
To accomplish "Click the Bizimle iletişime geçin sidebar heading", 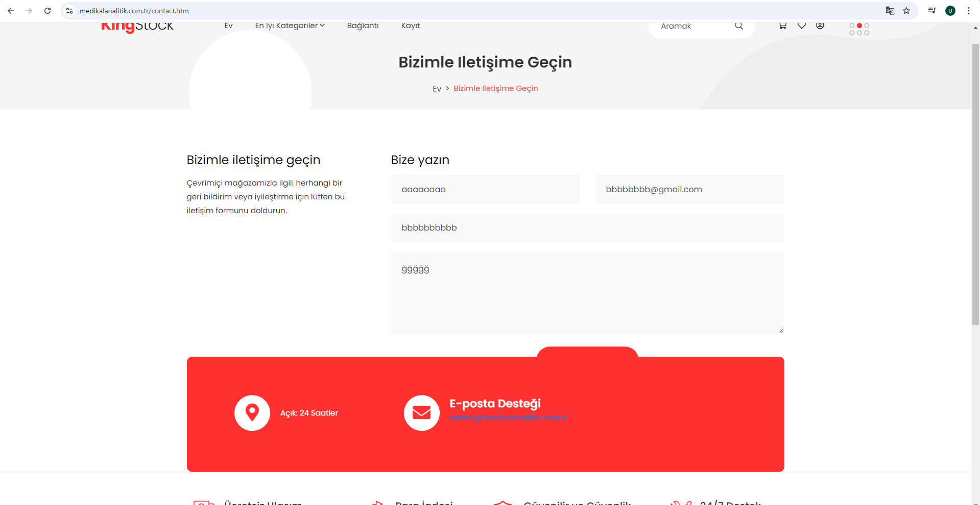I will point(253,160).
